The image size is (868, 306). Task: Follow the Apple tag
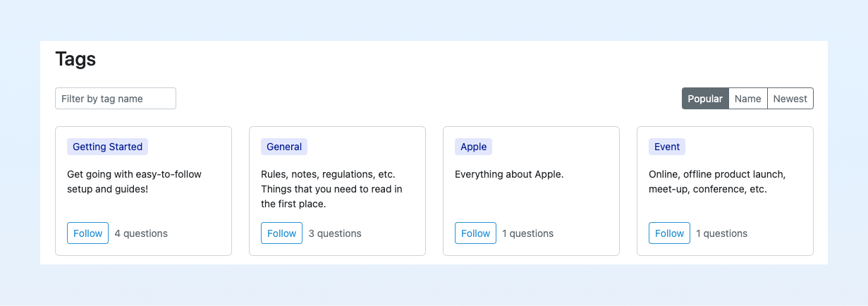pos(475,233)
